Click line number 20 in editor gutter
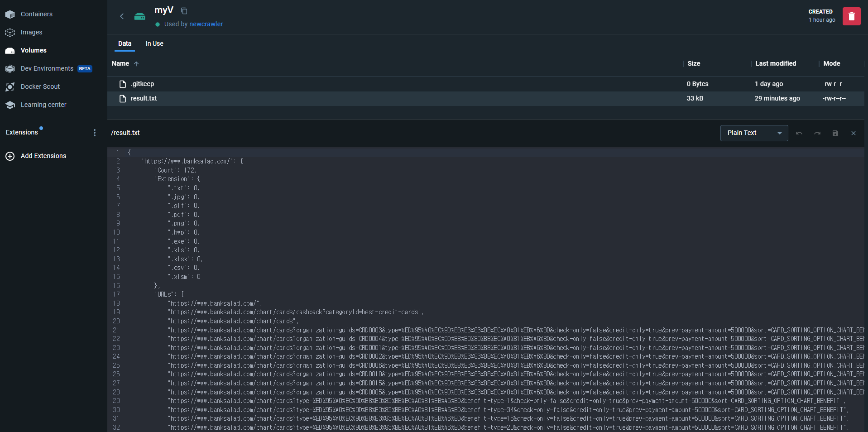868x432 pixels. point(116,321)
